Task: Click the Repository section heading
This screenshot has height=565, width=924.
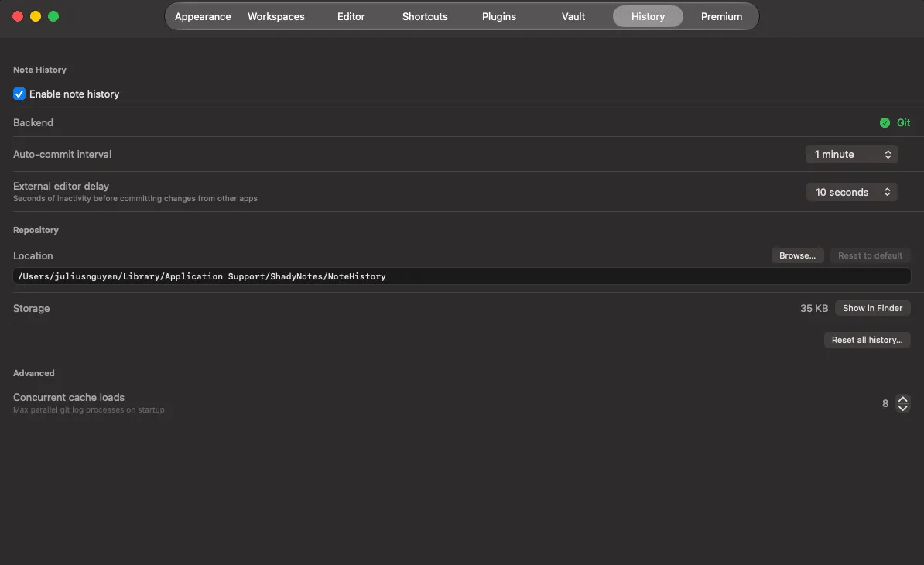Action: point(36,230)
